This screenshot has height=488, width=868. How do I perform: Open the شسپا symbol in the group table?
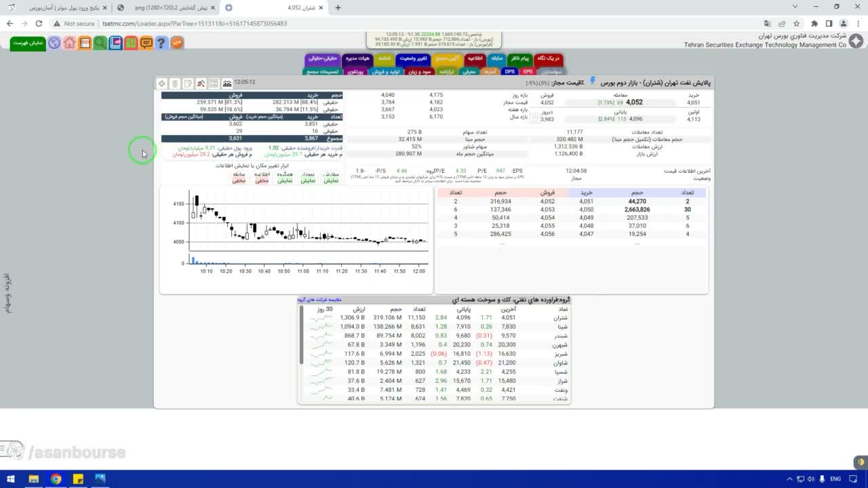(561, 371)
